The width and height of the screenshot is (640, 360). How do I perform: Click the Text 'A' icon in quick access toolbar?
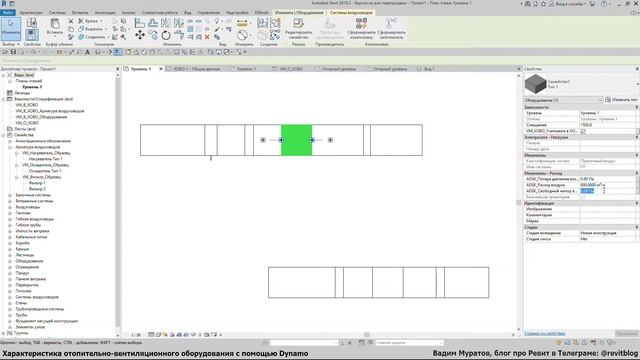point(87,52)
